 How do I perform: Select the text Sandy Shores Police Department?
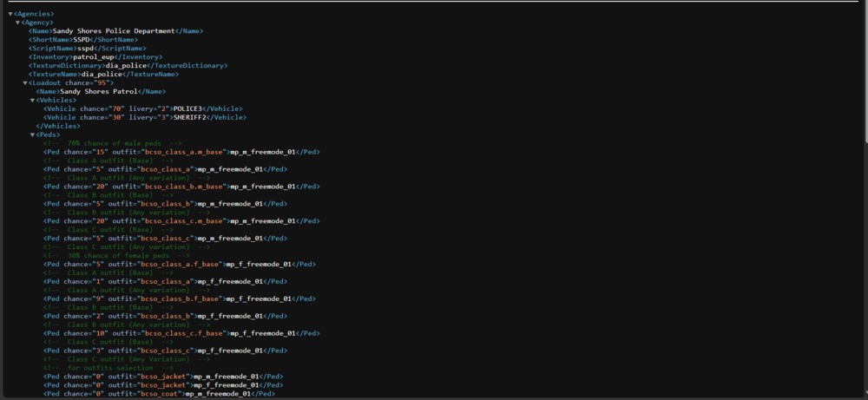[114, 31]
